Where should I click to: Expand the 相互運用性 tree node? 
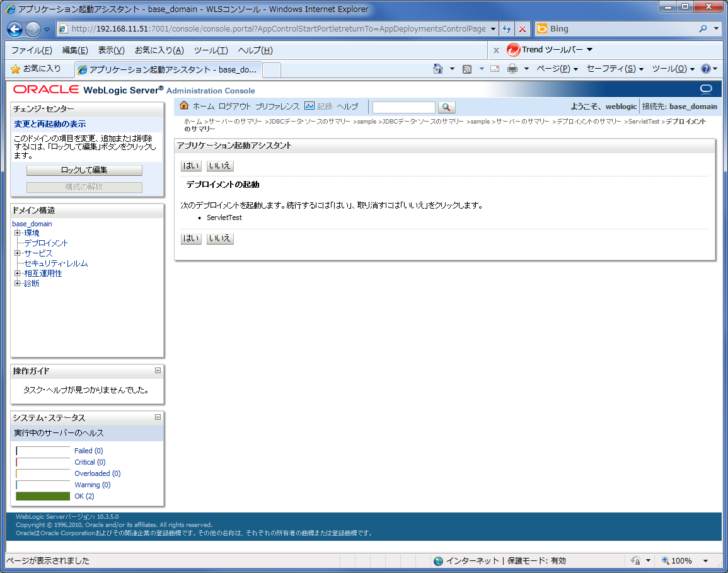17,273
